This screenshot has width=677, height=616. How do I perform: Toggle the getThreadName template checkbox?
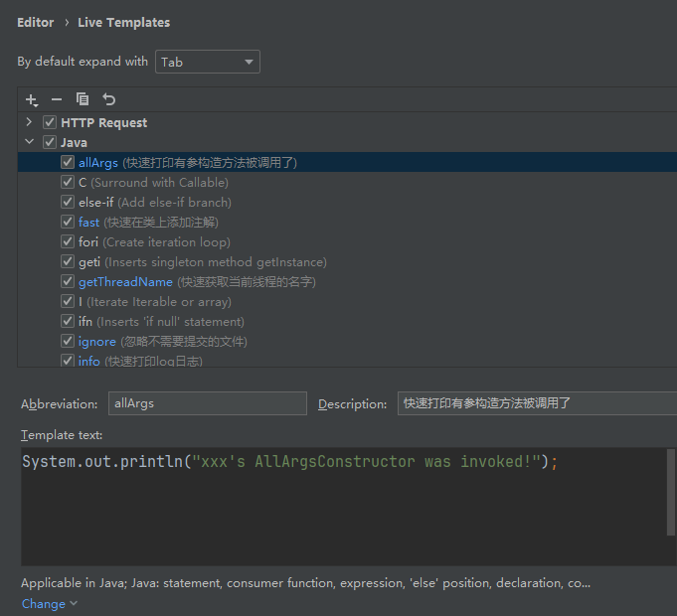(x=68, y=281)
